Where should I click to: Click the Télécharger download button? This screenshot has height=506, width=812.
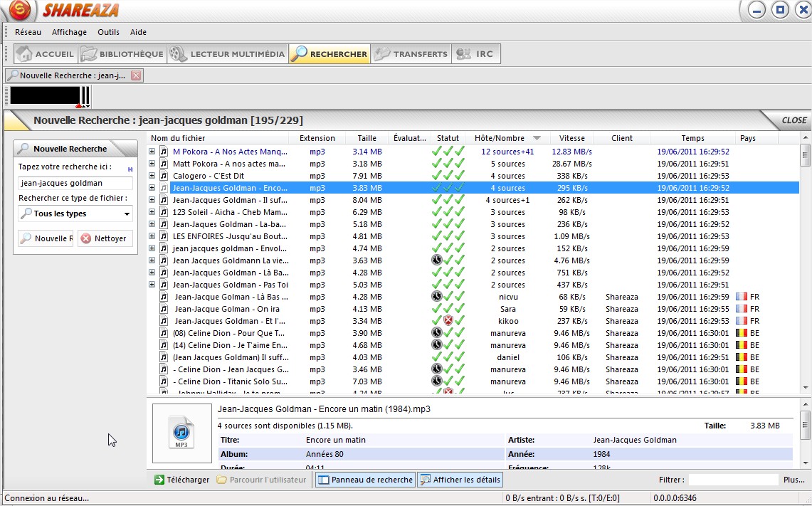coord(181,480)
